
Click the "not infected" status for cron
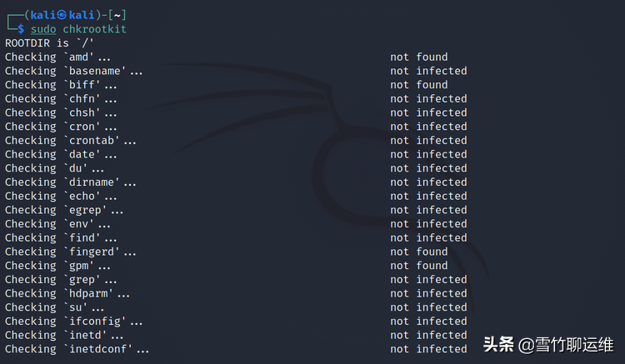[x=428, y=127]
